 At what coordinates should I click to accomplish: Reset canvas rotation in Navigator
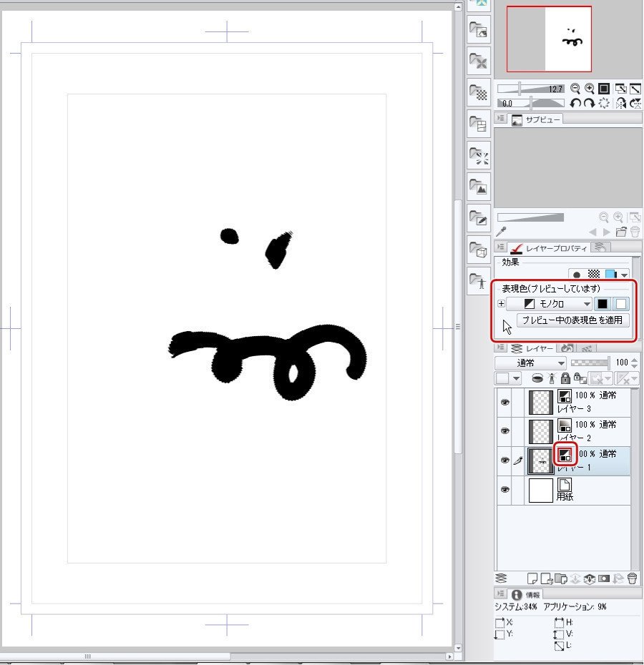coord(604,103)
